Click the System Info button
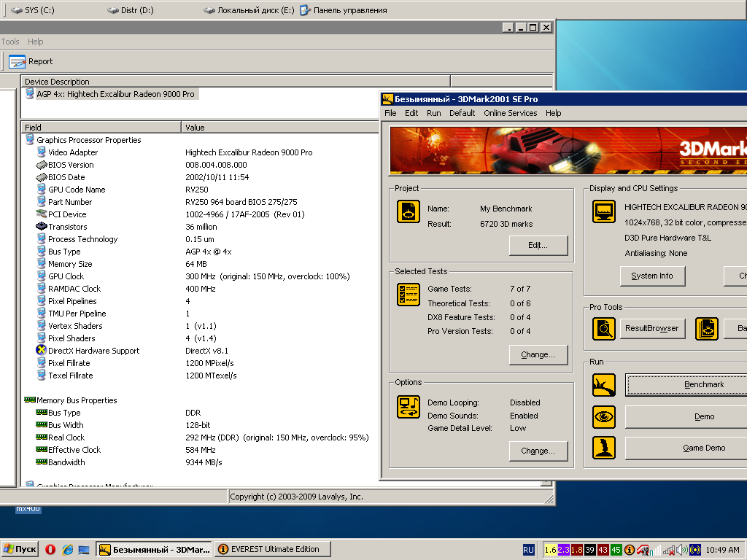Viewport: 747px width, 560px height. 652,276
